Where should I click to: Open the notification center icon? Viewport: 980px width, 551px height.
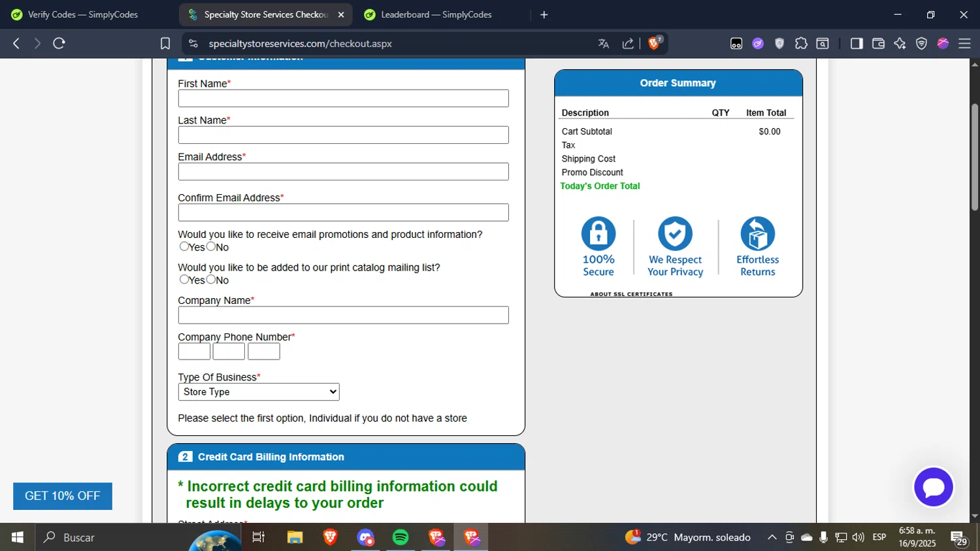[x=959, y=538]
